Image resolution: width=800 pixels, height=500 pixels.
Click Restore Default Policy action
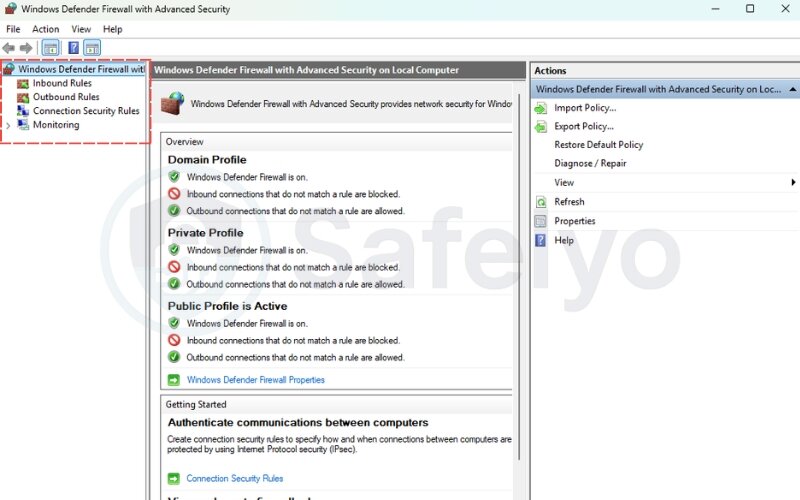coord(598,145)
